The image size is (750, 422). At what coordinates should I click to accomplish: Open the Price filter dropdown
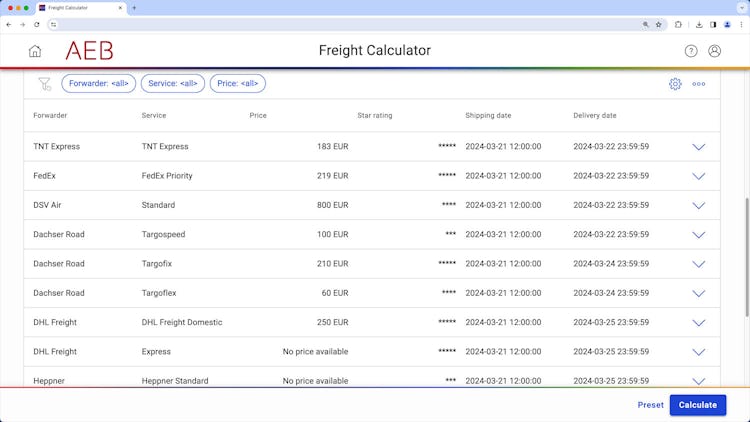tap(238, 83)
